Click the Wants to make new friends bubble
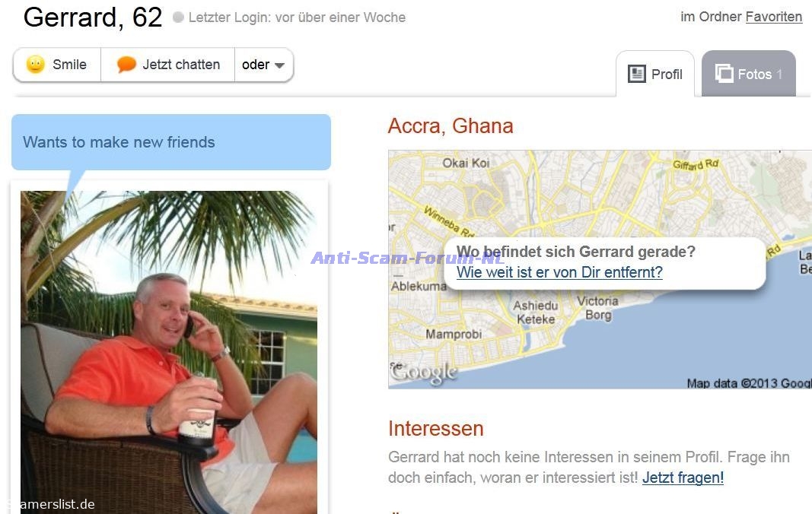This screenshot has height=514, width=812. [171, 142]
